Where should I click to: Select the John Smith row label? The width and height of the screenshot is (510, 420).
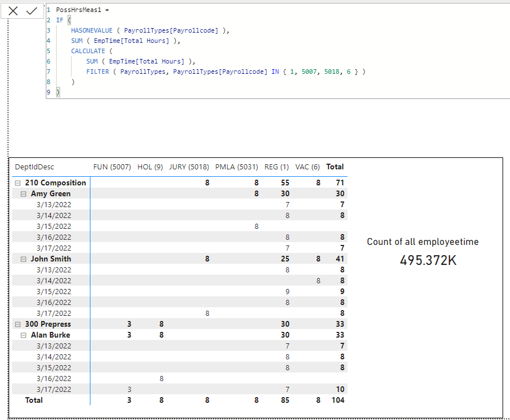(x=51, y=259)
